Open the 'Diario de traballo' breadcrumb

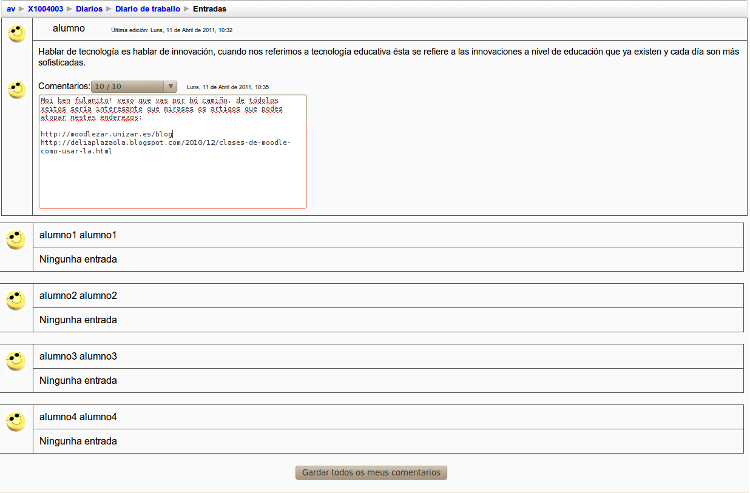coord(147,8)
